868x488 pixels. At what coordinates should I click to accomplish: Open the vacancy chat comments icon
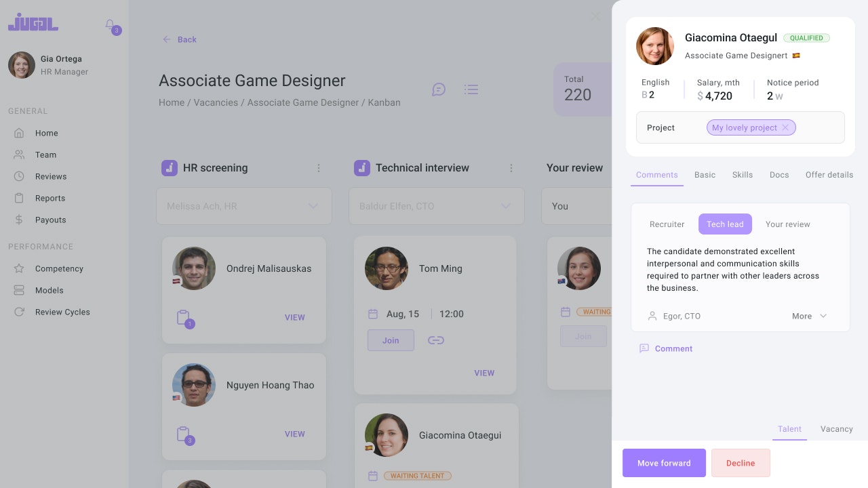[439, 89]
